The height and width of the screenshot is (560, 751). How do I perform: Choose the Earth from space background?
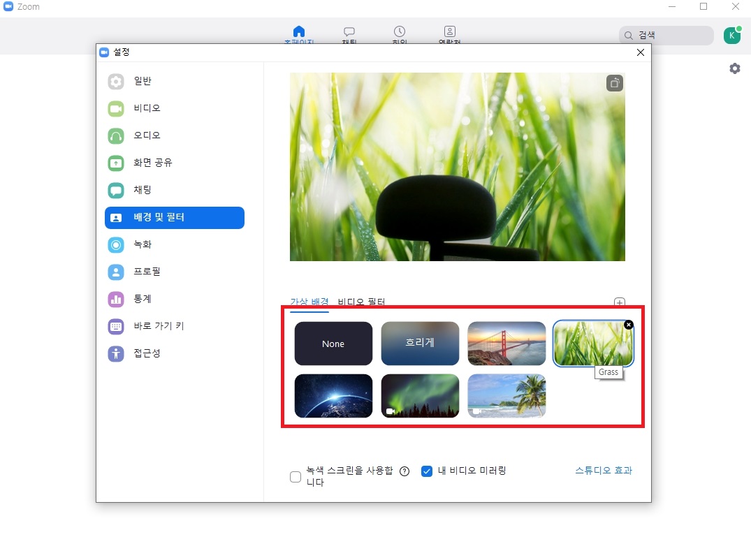click(333, 396)
